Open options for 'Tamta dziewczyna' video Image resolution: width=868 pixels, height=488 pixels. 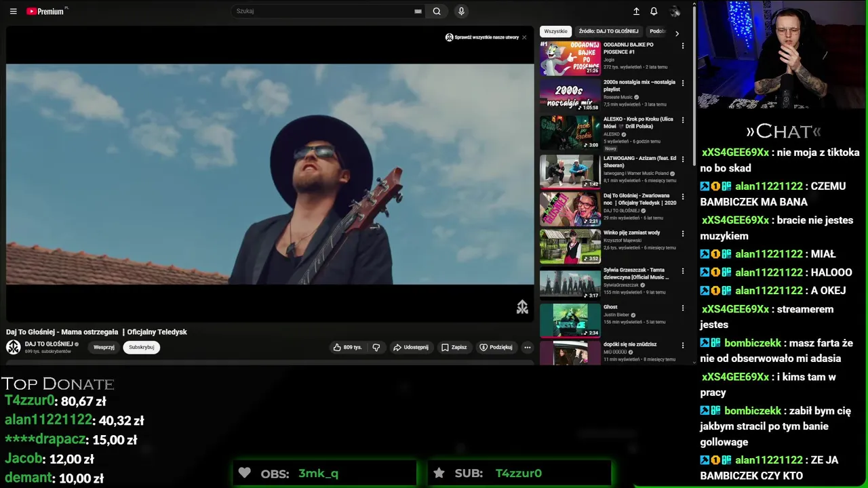pyautogui.click(x=683, y=270)
